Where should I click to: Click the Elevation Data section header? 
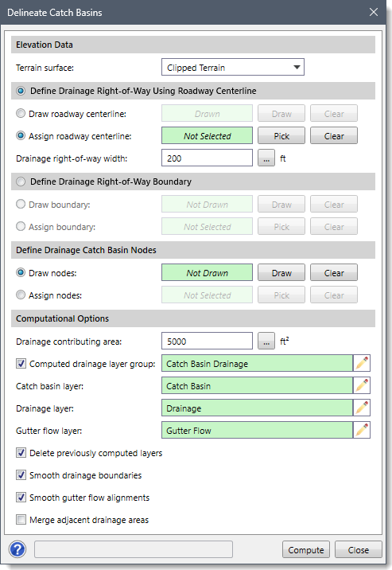click(x=193, y=45)
